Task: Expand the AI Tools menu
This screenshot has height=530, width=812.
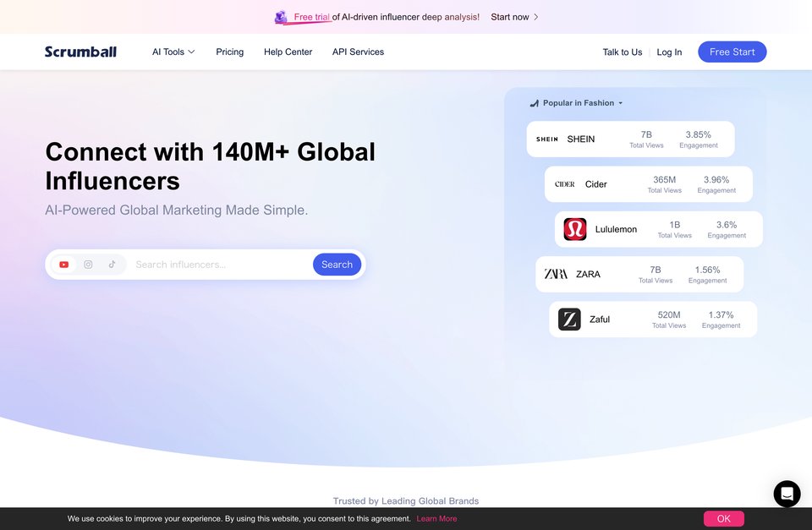Action: 173,52
